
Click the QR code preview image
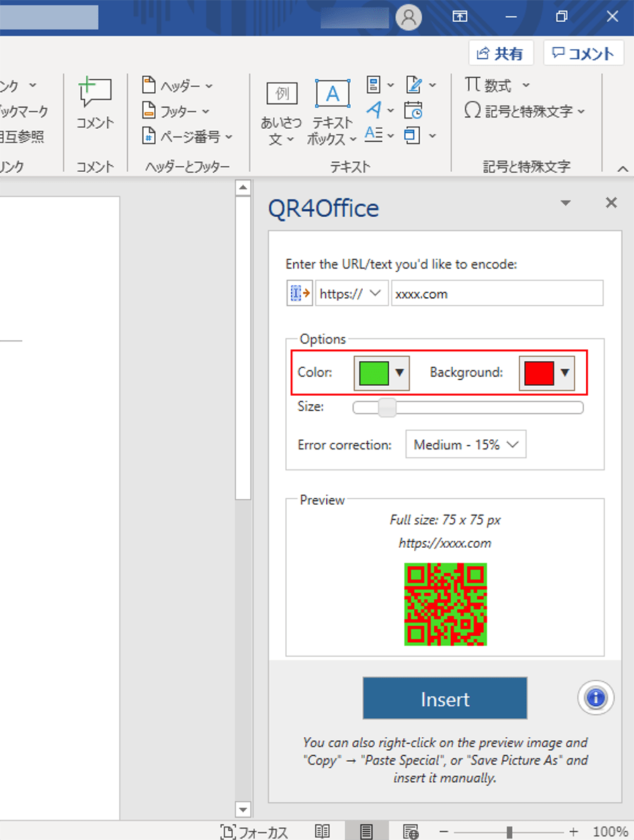(445, 604)
